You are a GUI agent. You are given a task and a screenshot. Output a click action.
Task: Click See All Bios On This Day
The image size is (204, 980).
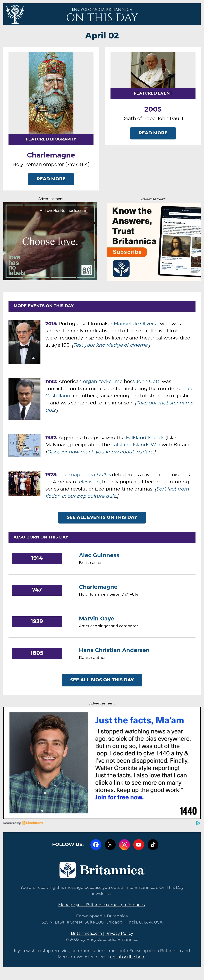pos(102,680)
